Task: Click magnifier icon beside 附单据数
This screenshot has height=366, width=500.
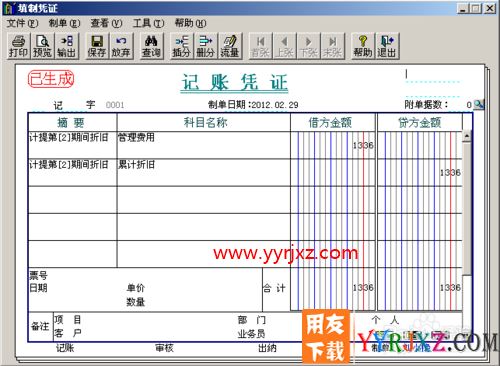Action: (479, 104)
